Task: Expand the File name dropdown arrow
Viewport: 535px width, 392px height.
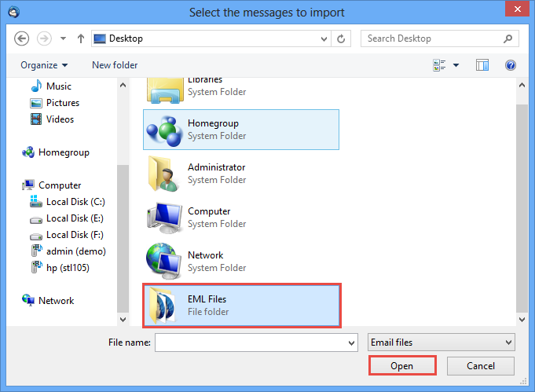Action: pyautogui.click(x=351, y=343)
